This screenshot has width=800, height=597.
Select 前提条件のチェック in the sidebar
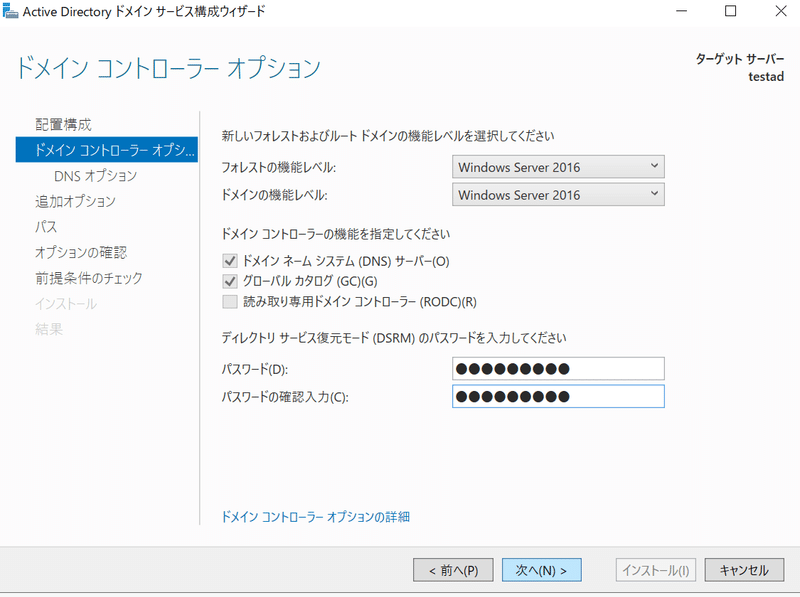tap(89, 278)
